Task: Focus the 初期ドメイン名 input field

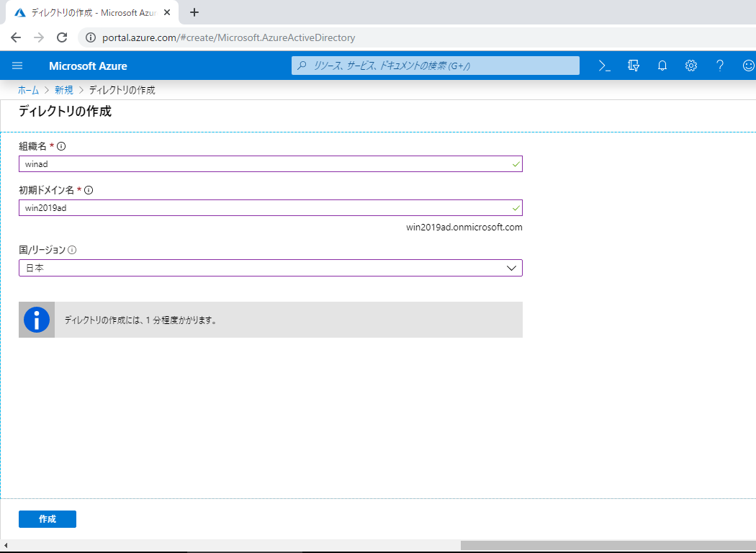Action: click(271, 208)
